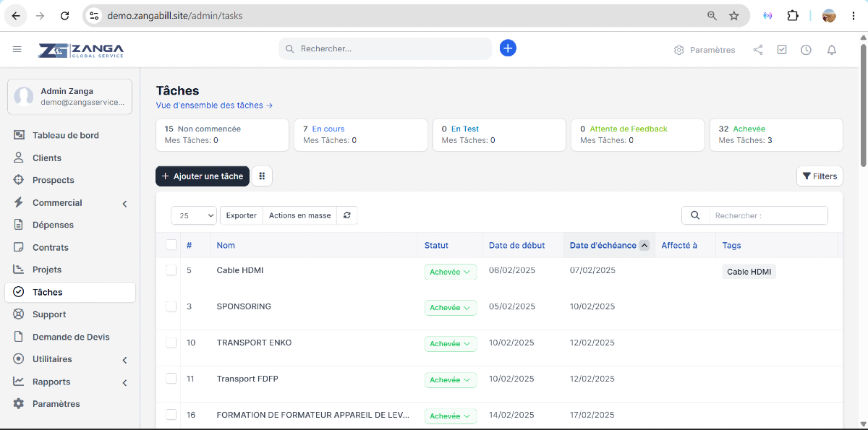
Task: Select Tâches in sidebar
Action: pos(69,292)
